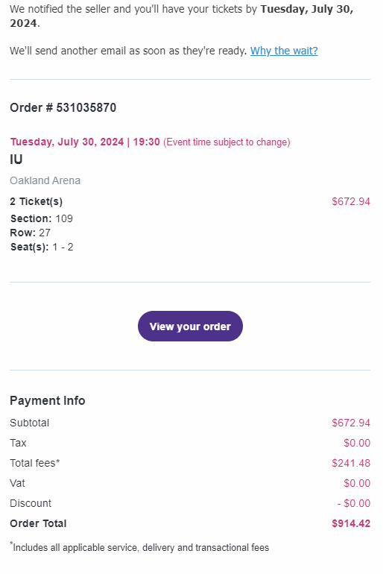392x574 pixels.
Task: Click the Vat label
Action: tap(17, 483)
